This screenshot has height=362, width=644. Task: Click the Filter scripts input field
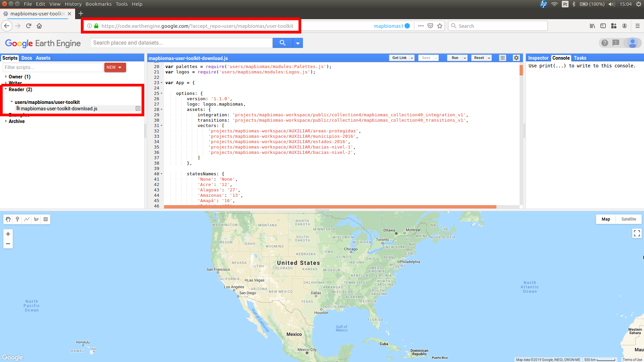pyautogui.click(x=53, y=67)
